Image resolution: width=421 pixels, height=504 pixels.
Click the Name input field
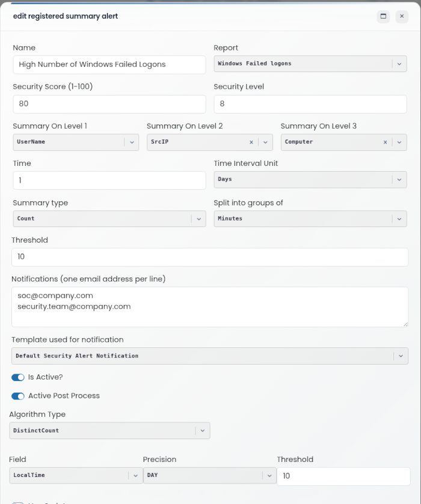(x=109, y=65)
